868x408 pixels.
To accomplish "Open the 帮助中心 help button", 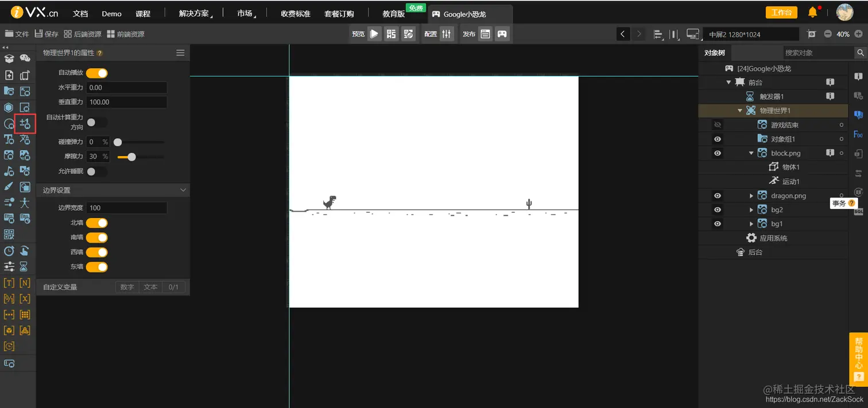I will (x=858, y=359).
